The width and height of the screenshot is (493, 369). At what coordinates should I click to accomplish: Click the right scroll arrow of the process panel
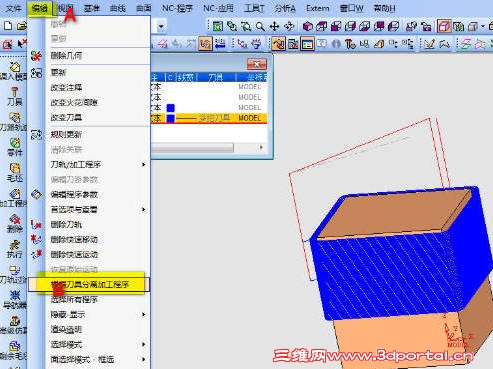[x=261, y=147]
